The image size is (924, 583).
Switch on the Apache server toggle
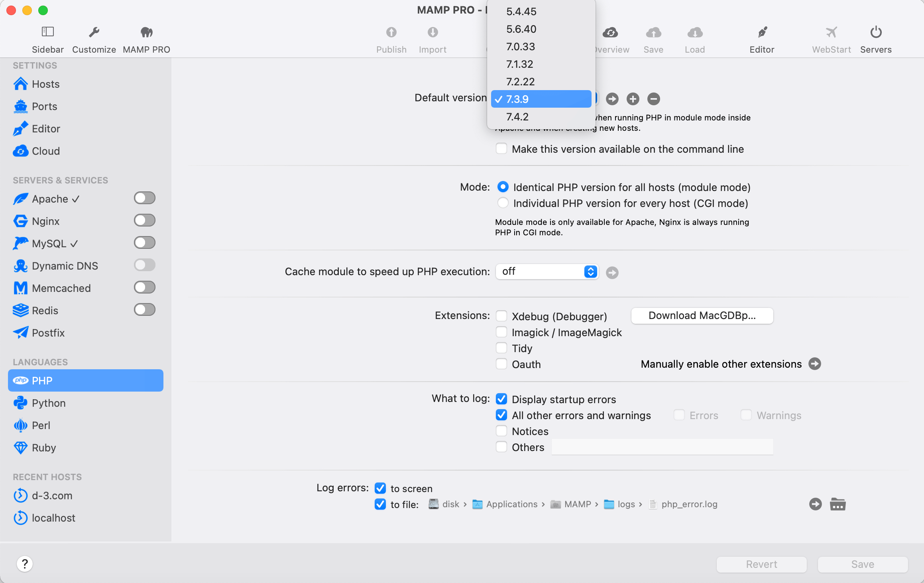(144, 198)
